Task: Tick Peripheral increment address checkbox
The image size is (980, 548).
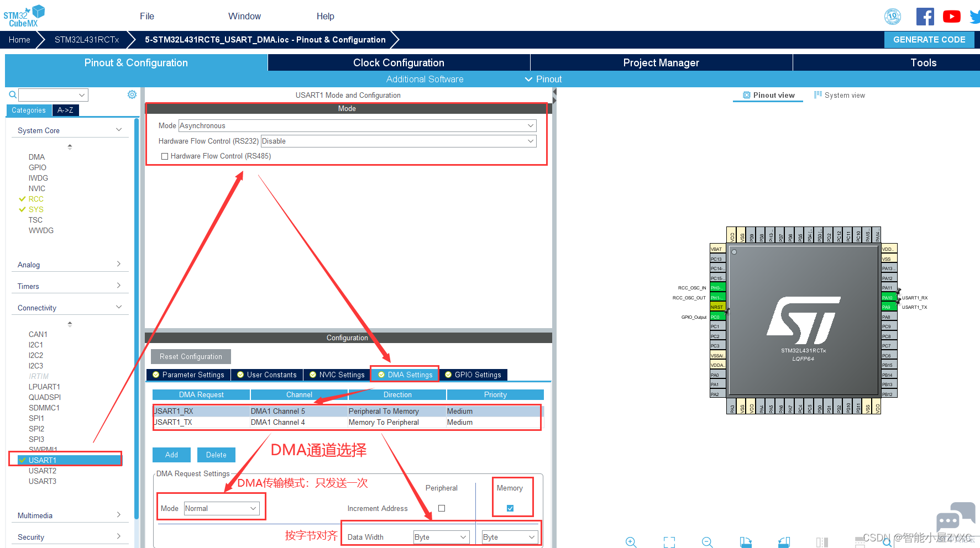Action: tap(442, 508)
